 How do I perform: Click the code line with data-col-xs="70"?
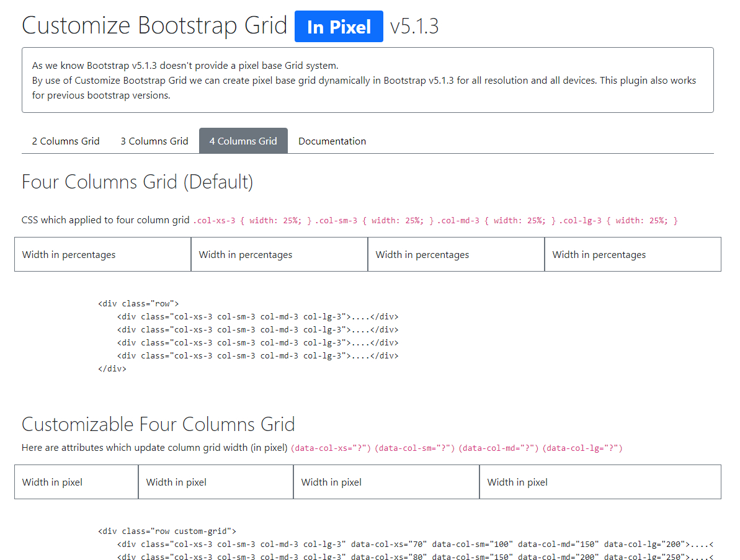416,544
